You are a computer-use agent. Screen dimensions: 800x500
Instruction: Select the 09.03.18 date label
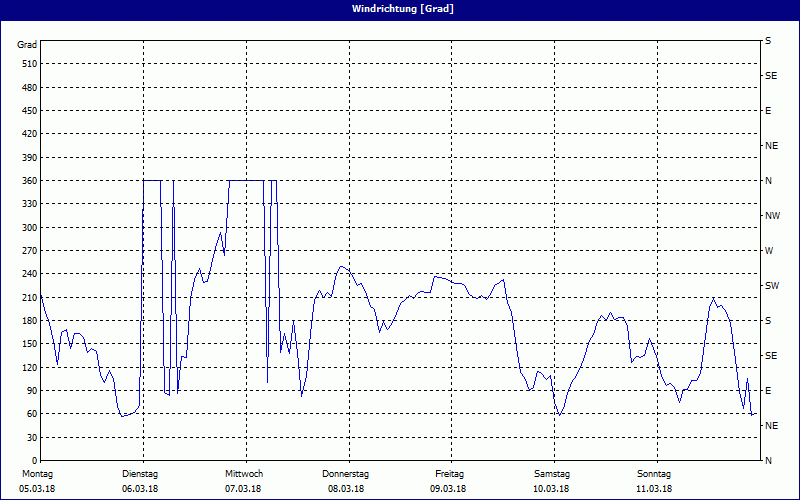(449, 489)
